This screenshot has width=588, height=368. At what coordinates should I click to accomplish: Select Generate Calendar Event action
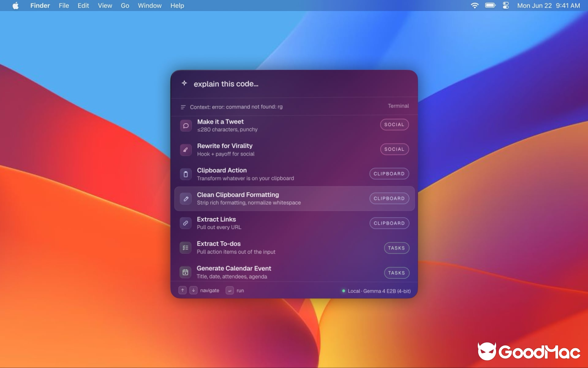tap(294, 271)
